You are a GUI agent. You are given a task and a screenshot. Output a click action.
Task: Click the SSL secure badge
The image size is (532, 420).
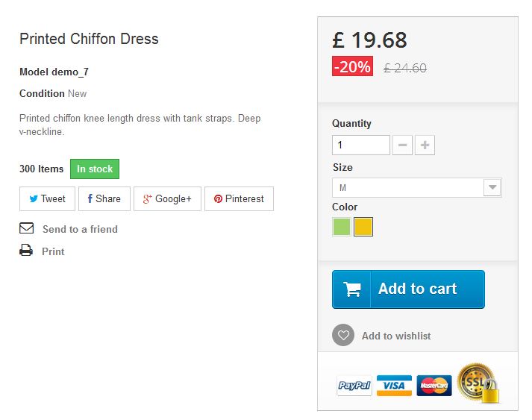coord(478,383)
